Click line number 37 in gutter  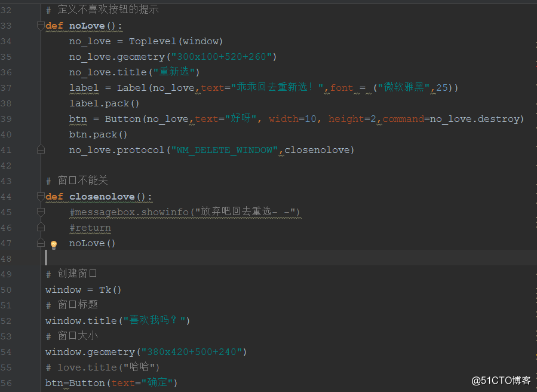(x=6, y=88)
